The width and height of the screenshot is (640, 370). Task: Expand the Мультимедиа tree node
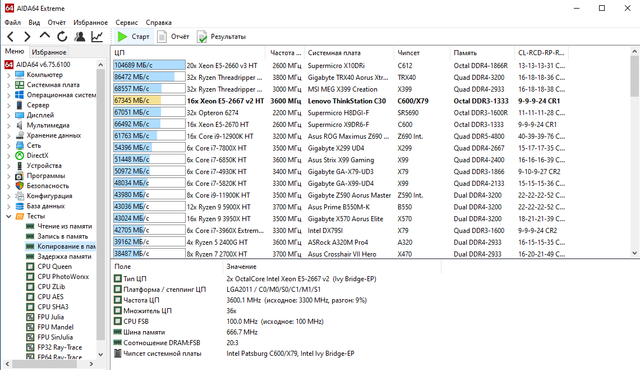[x=9, y=126]
